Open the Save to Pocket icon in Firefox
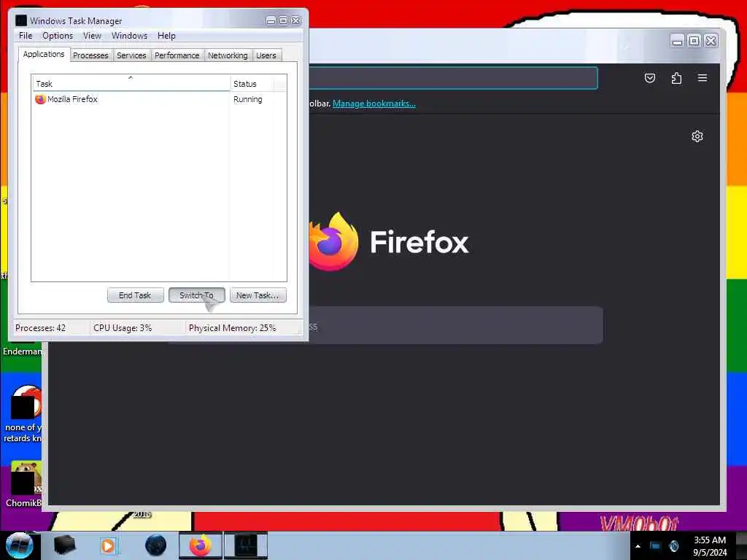The width and height of the screenshot is (747, 560). 650,78
